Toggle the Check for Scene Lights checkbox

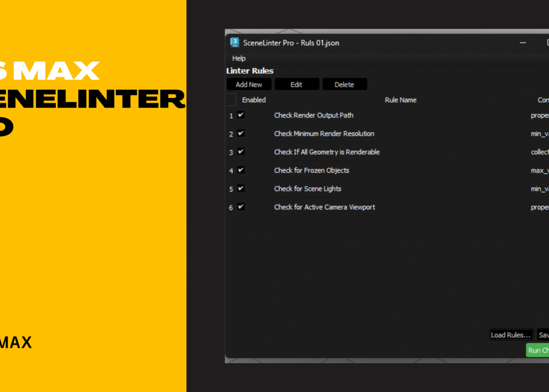click(x=241, y=189)
